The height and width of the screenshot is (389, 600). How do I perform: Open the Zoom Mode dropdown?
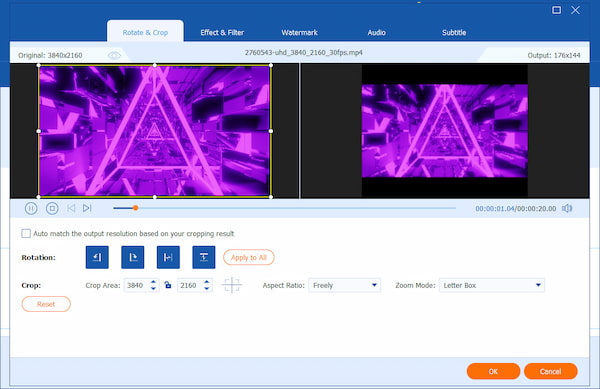pos(492,285)
